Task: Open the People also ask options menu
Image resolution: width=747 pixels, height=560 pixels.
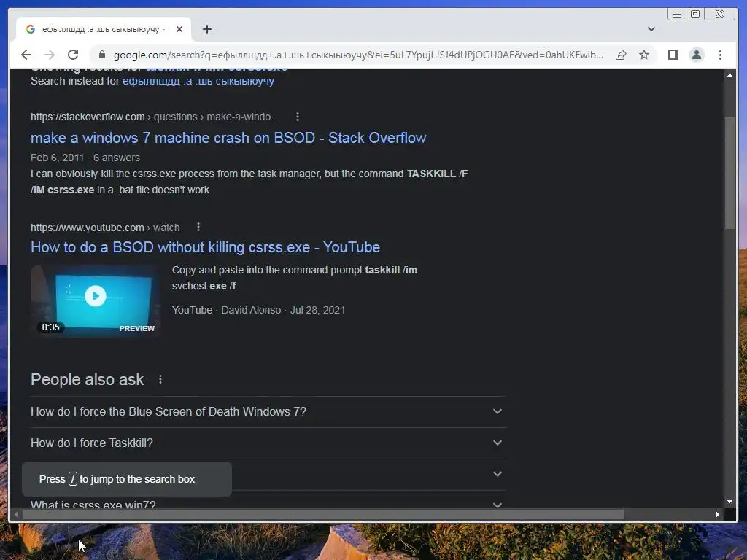Action: pyautogui.click(x=160, y=379)
